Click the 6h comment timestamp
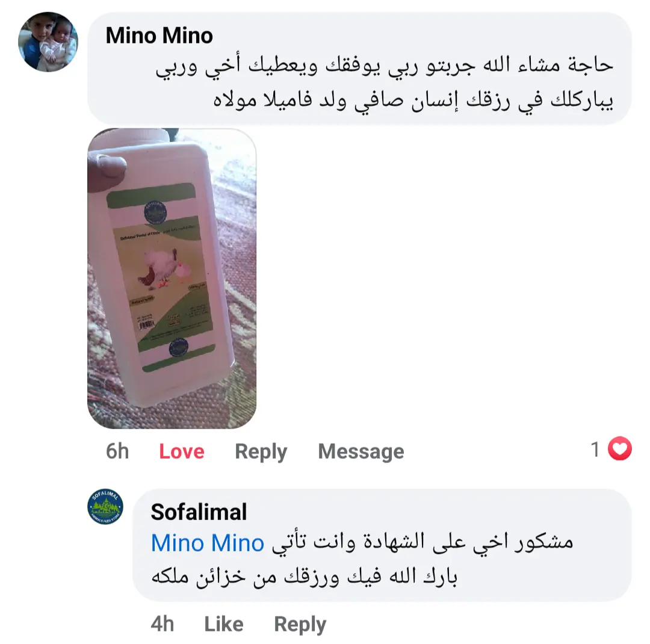 click(117, 451)
